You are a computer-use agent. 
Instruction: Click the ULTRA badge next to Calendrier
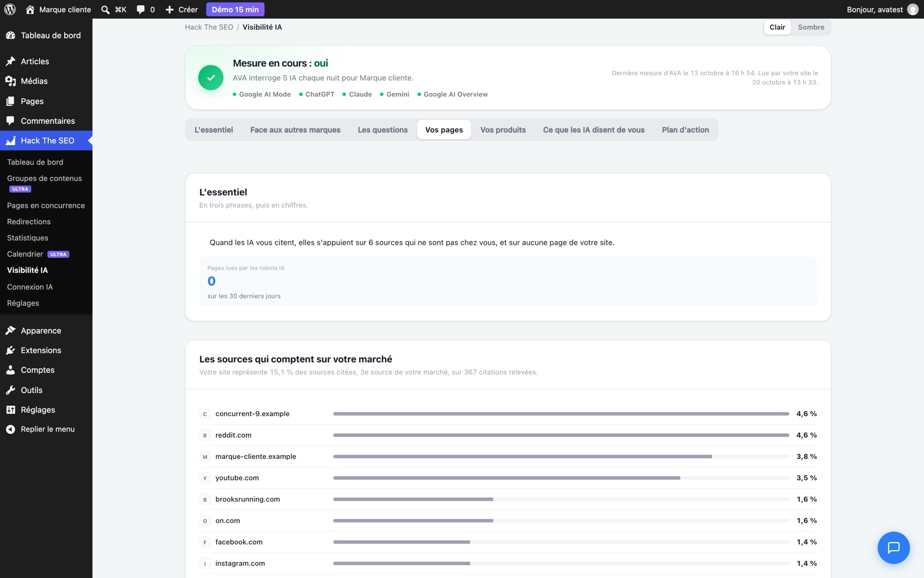[59, 254]
